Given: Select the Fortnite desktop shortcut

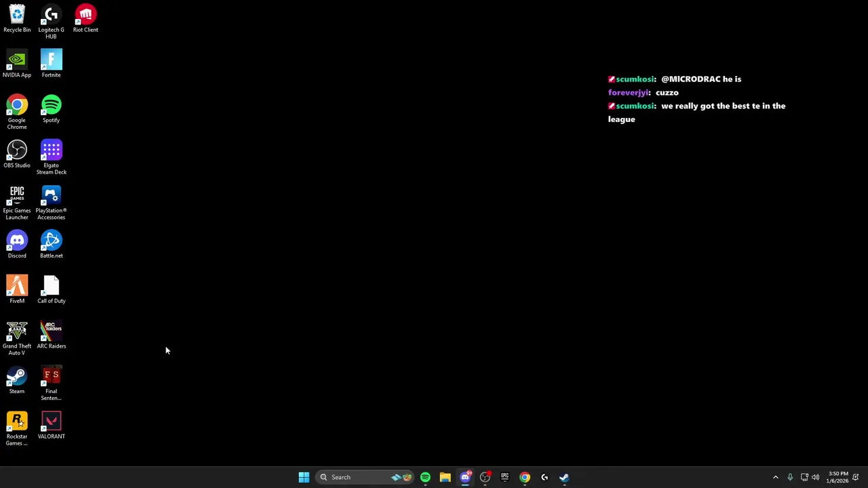Looking at the screenshot, I should coord(51,64).
